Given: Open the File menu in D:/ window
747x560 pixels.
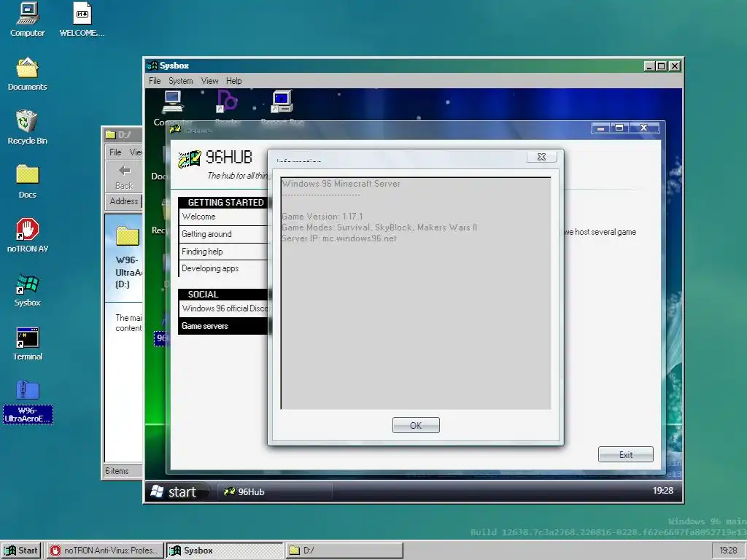Looking at the screenshot, I should (115, 152).
